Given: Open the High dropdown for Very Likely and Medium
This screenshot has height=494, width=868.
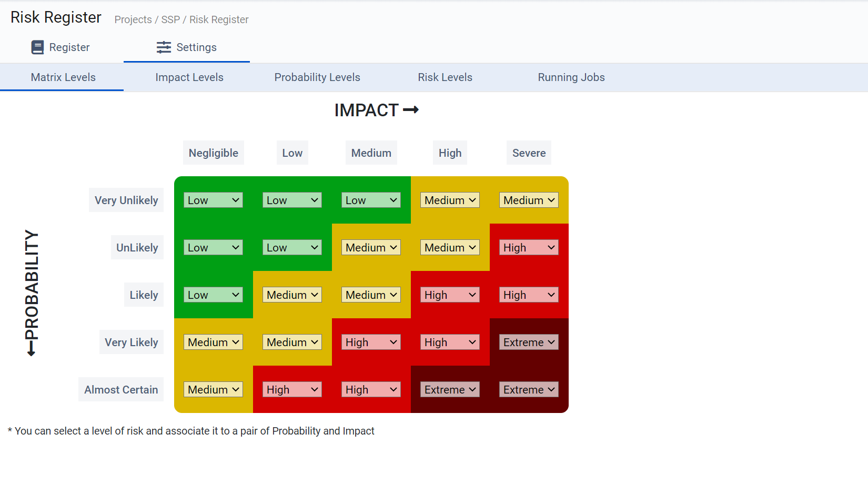Looking at the screenshot, I should tap(371, 342).
